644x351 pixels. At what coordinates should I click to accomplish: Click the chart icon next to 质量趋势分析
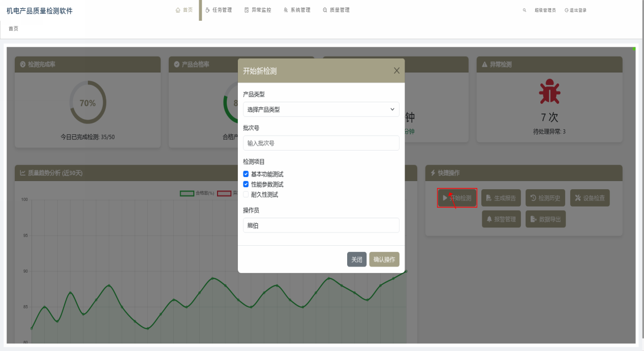click(23, 173)
